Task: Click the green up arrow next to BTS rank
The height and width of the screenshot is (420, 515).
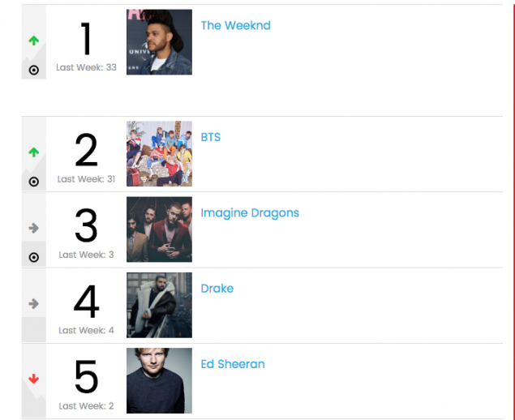Action: point(33,152)
